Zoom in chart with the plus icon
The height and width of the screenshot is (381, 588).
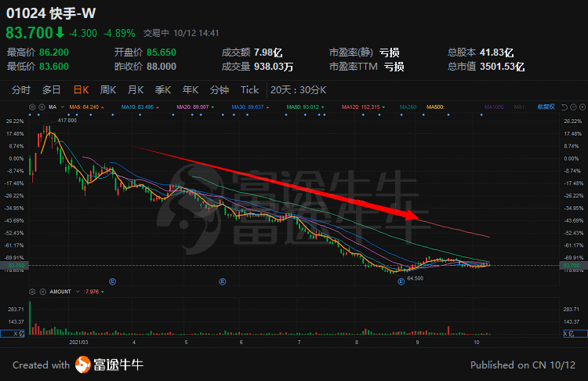point(583,107)
